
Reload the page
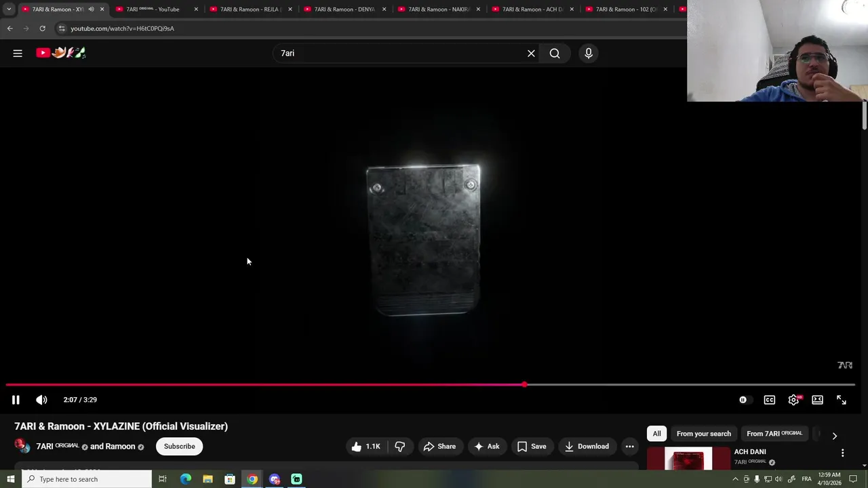coord(42,28)
